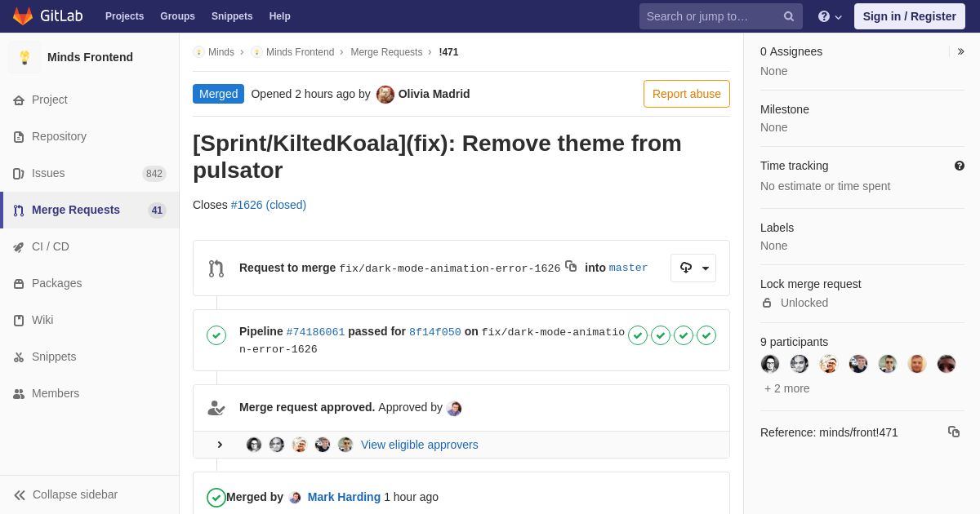Copy the source branch name
Image resolution: width=980 pixels, height=514 pixels.
571,266
